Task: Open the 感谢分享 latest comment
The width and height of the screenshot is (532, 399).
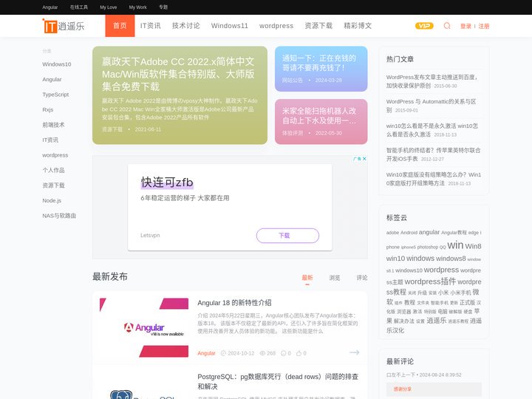Action: (434, 389)
